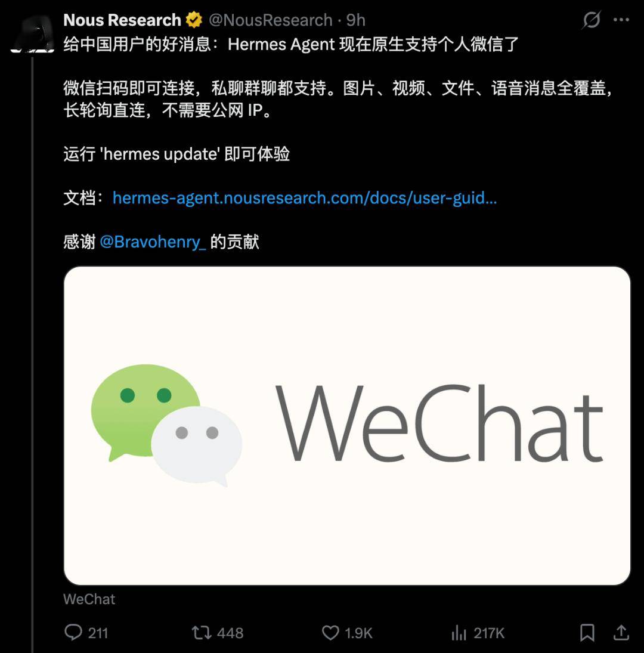Open the 9h timestamp permalink
Viewport: 644px width, 653px height.
click(x=356, y=20)
